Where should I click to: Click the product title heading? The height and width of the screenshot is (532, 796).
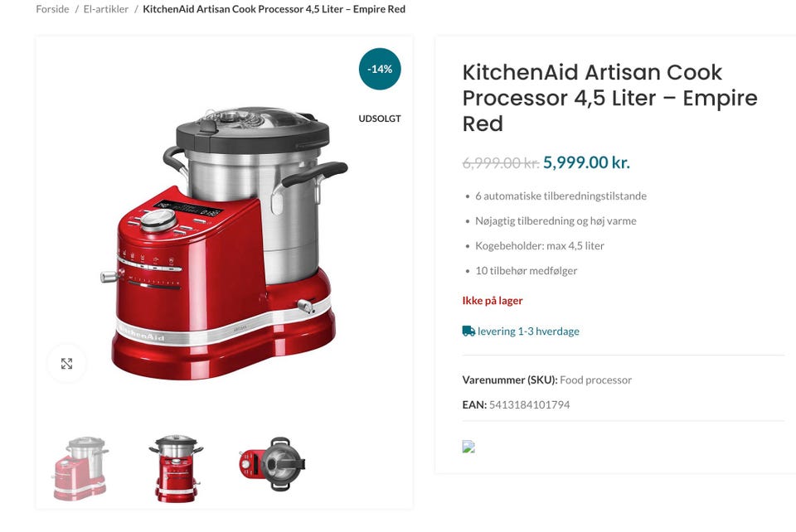(x=609, y=98)
